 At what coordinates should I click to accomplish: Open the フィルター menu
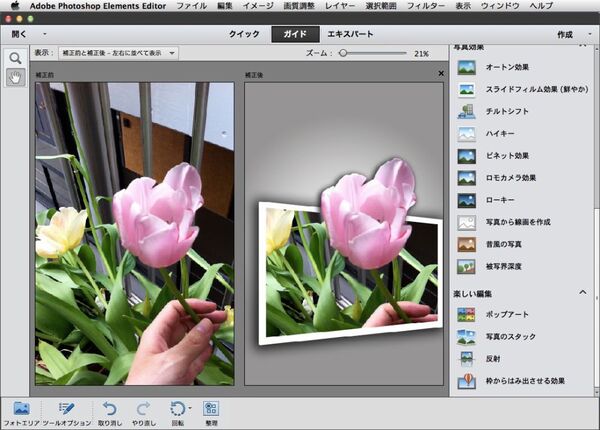[x=426, y=6]
